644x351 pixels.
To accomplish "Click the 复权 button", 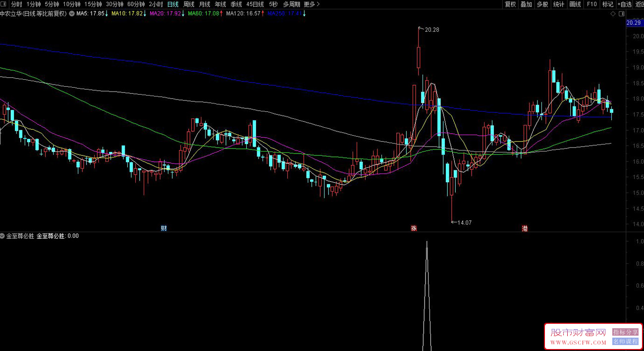I will coord(510,4).
